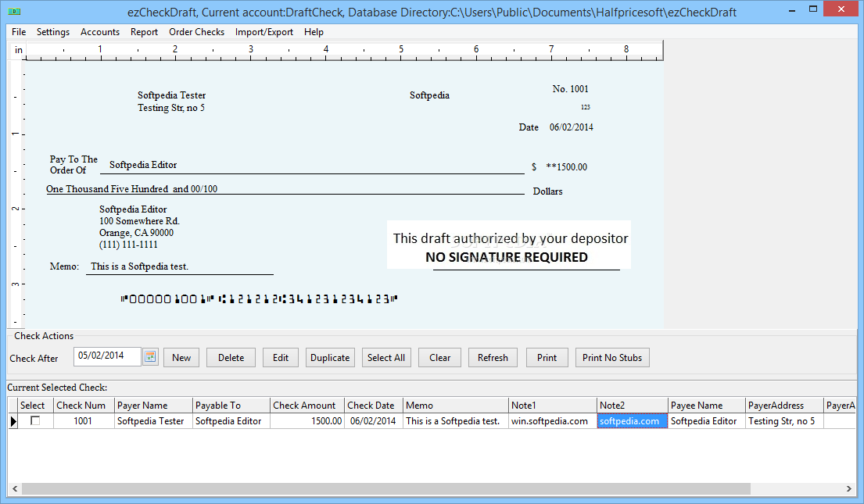The width and height of the screenshot is (864, 504).
Task: Click the Payee Name column header
Action: tap(706, 406)
